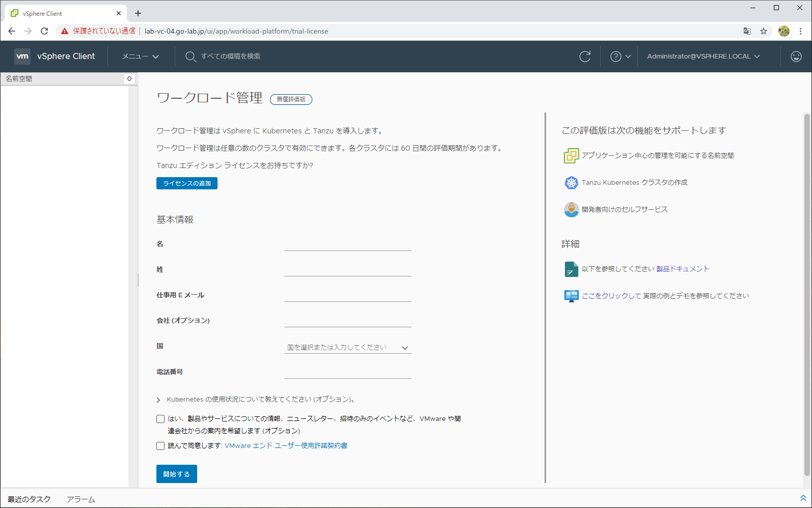Click the browser forward arrow
The image size is (812, 508).
[x=28, y=31]
